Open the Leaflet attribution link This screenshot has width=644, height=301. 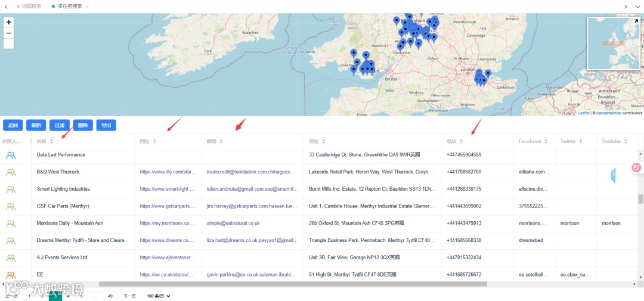(584, 113)
